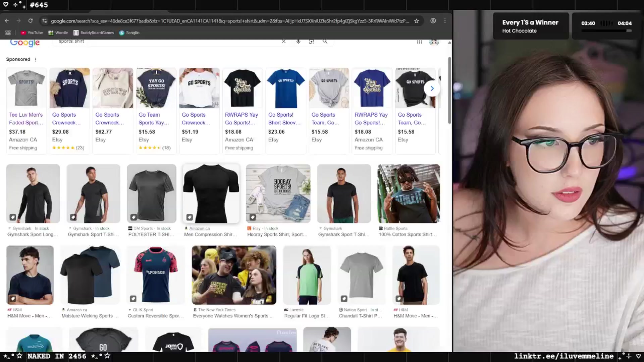Click the linktr.ee/iluvemmeline text
The width and height of the screenshot is (644, 362).
(564, 356)
